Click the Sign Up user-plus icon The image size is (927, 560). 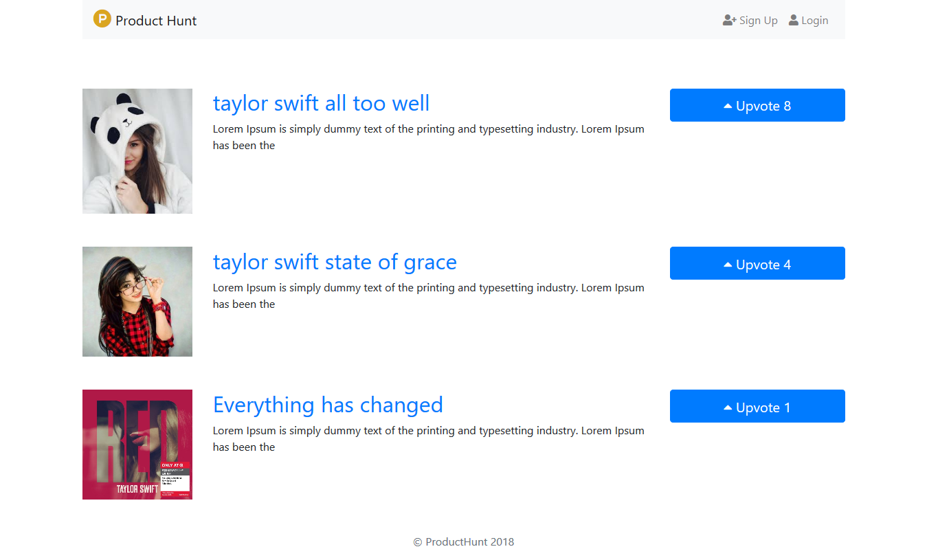(730, 20)
